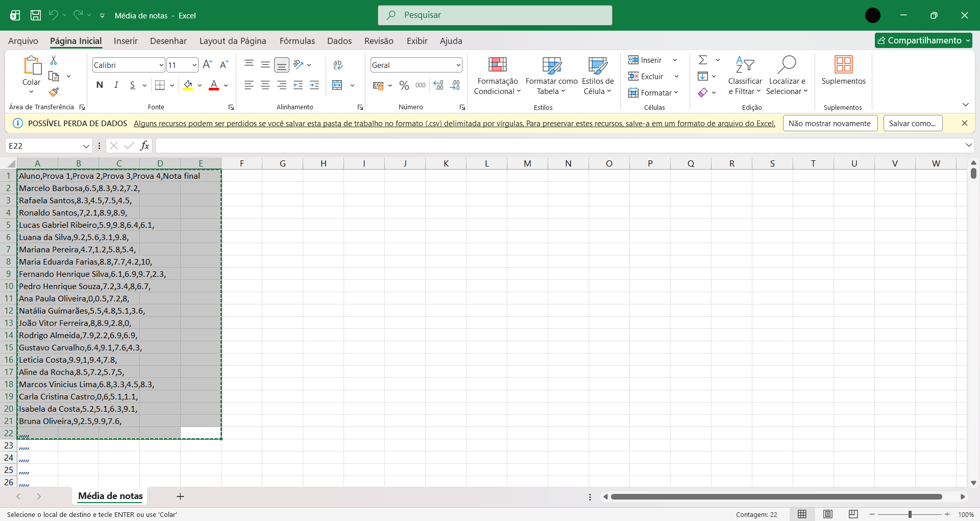This screenshot has height=521, width=980.
Task: Click the Format Painter brush icon
Action: [54, 92]
